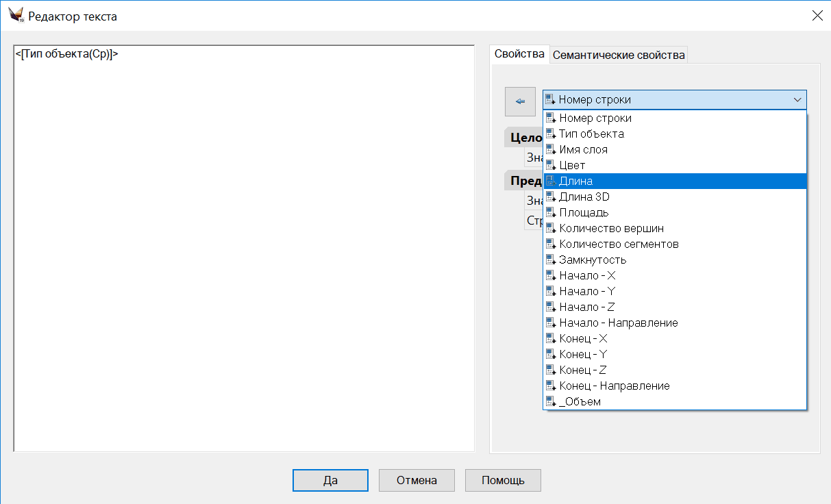Open the 'Семантические свойства' tab
831x504 pixels.
click(618, 55)
